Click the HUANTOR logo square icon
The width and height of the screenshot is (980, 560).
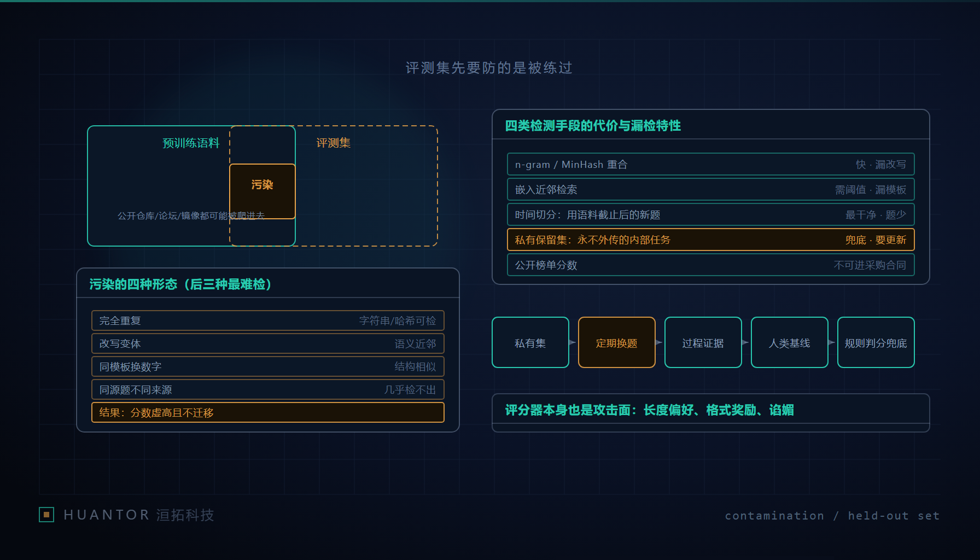click(46, 515)
